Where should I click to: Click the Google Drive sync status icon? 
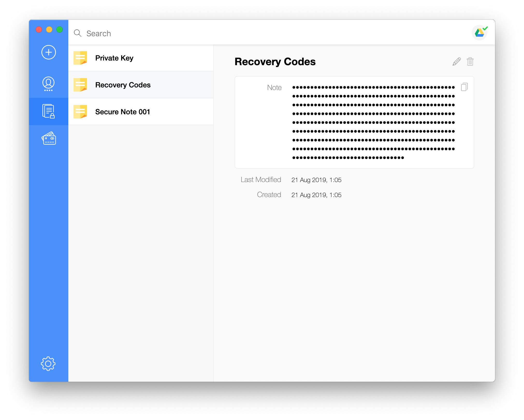click(x=480, y=33)
